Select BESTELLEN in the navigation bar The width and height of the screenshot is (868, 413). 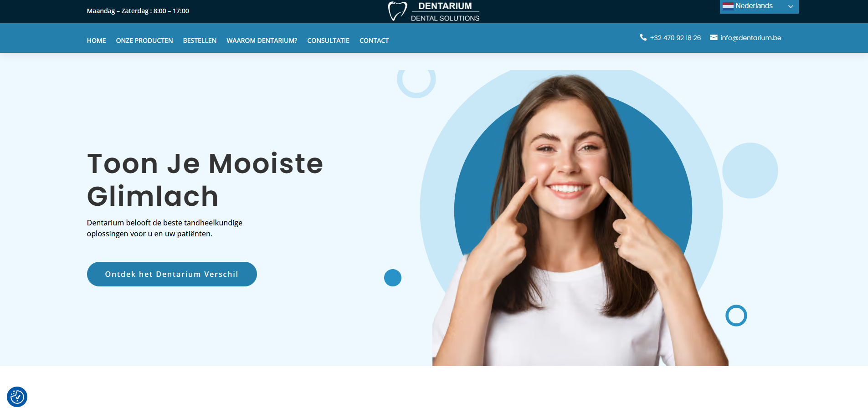[x=200, y=41]
